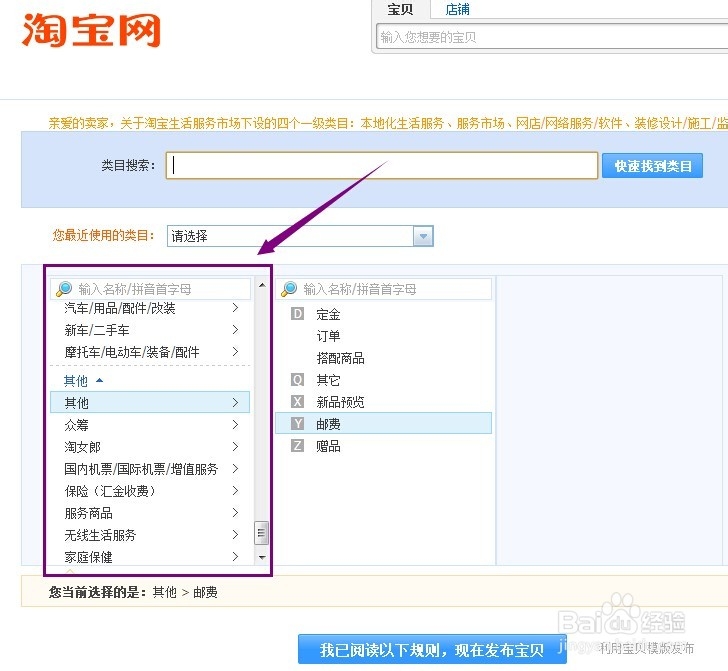Click chevron arrow beside 淘女郎
The height and width of the screenshot is (671, 728).
pyautogui.click(x=235, y=447)
